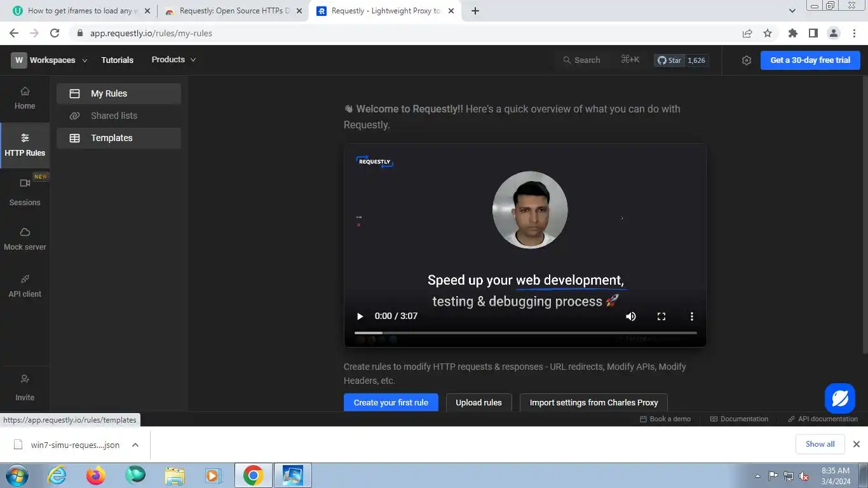This screenshot has width=868, height=488.
Task: Share this page icon in address bar
Action: point(747,33)
